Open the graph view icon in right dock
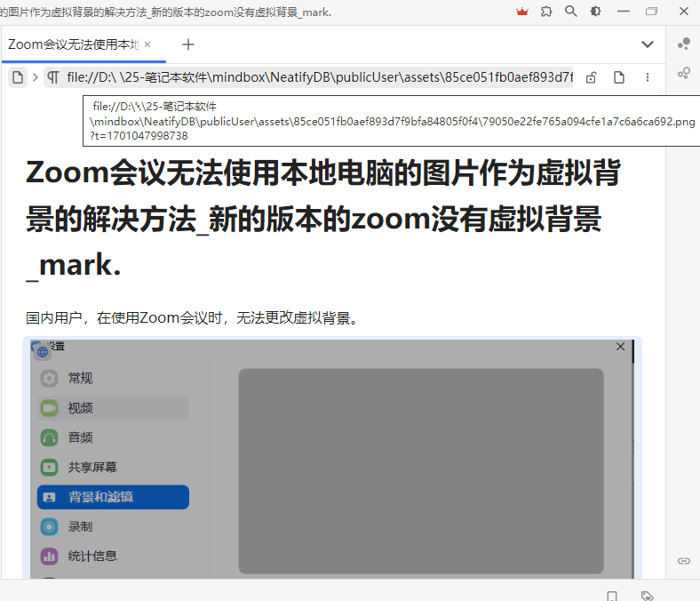The image size is (700, 601). click(683, 44)
